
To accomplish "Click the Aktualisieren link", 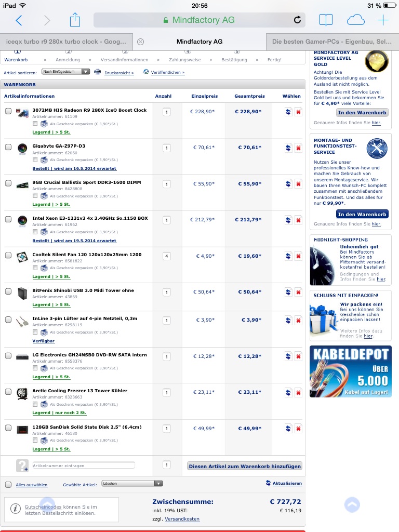I will [x=287, y=483].
